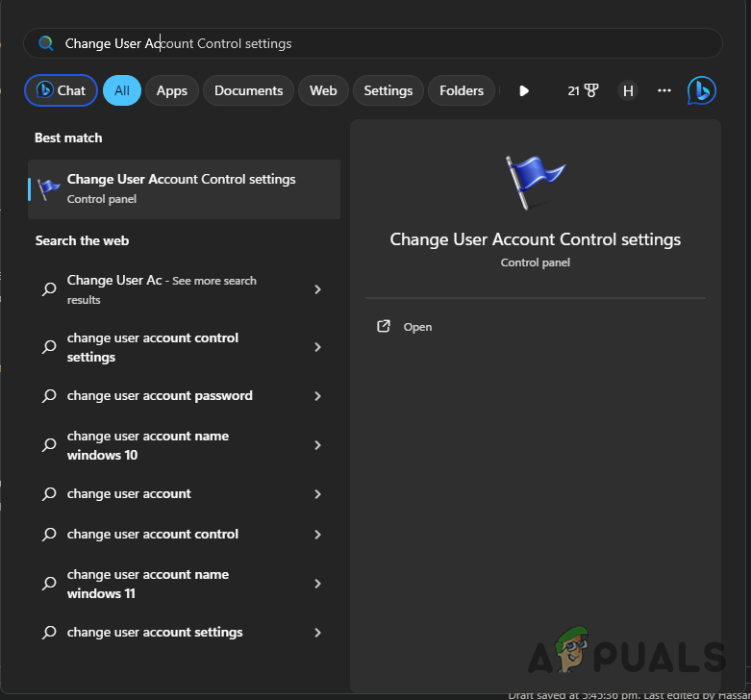
Task: Click the 'Control panel' subtitle in preview pane
Action: [535, 262]
